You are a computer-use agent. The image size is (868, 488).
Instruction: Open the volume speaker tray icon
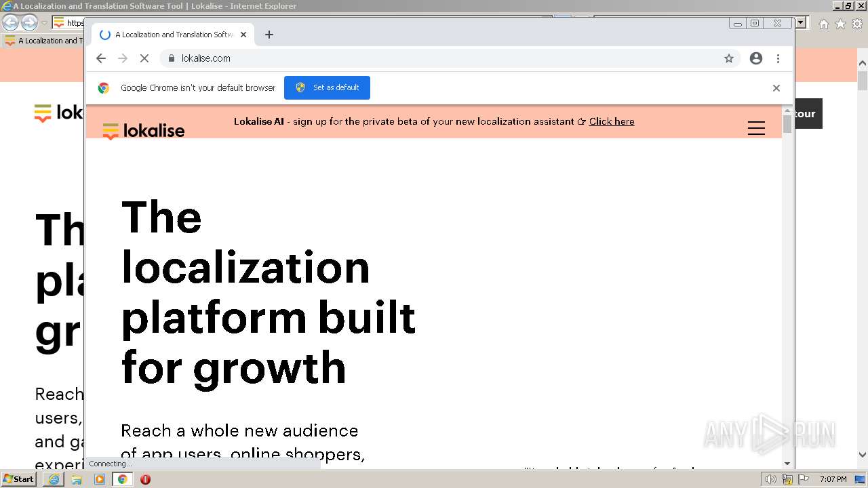coord(770,479)
